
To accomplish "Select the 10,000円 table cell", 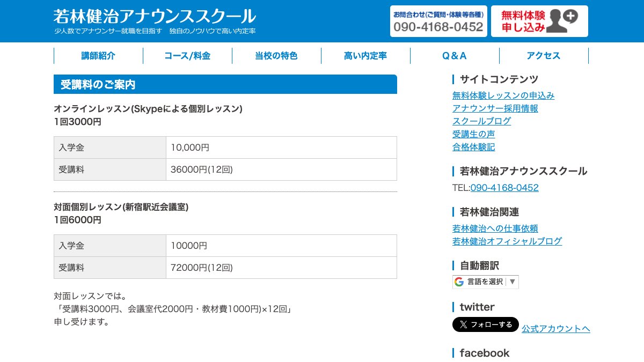I will point(282,147).
